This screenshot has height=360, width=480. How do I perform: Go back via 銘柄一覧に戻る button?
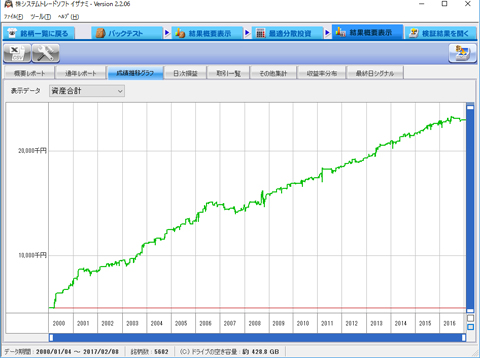[x=39, y=33]
